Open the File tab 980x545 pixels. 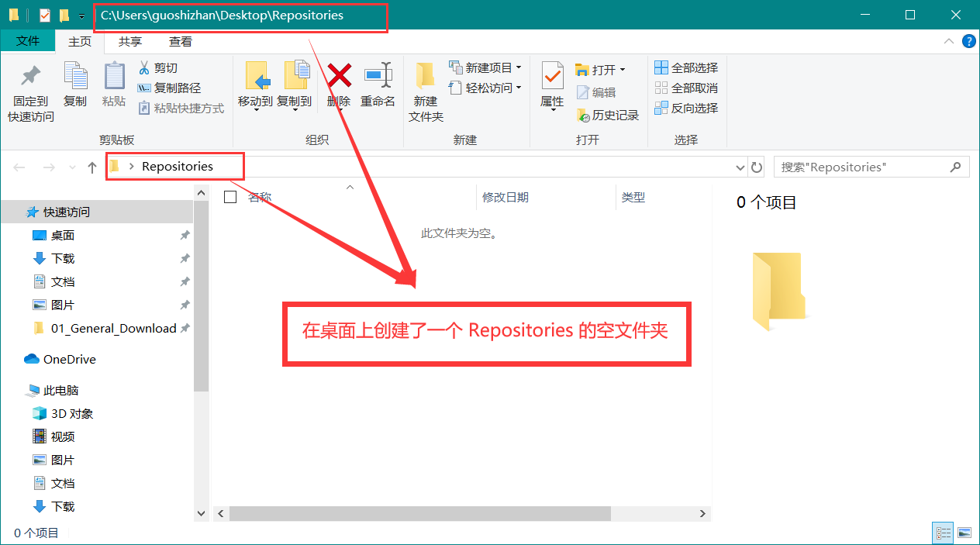pyautogui.click(x=28, y=42)
